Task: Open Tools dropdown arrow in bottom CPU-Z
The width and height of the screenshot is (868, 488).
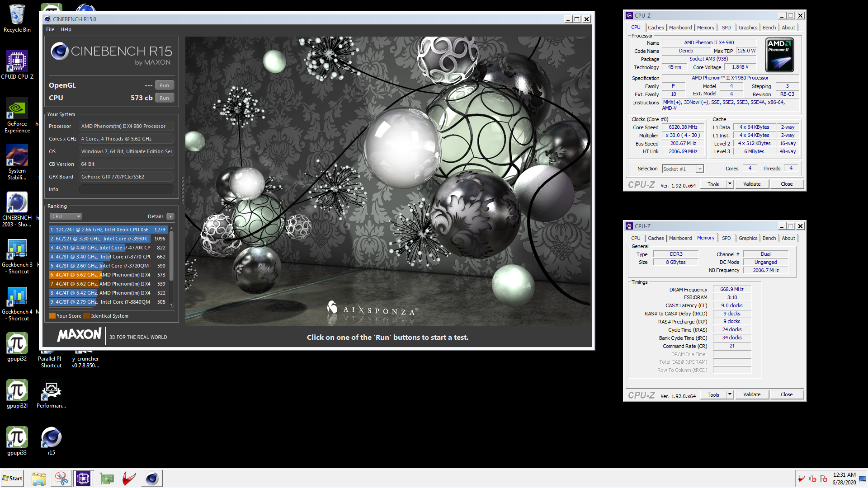Action: [729, 394]
